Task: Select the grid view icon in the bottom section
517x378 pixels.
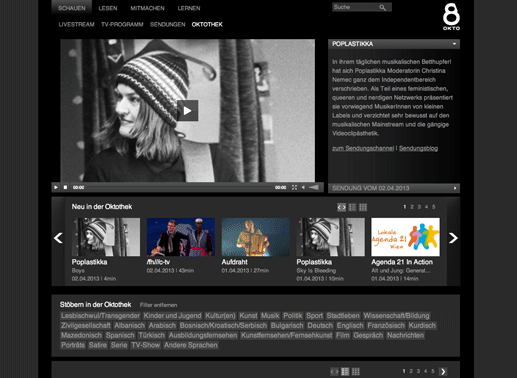Action: (356, 371)
